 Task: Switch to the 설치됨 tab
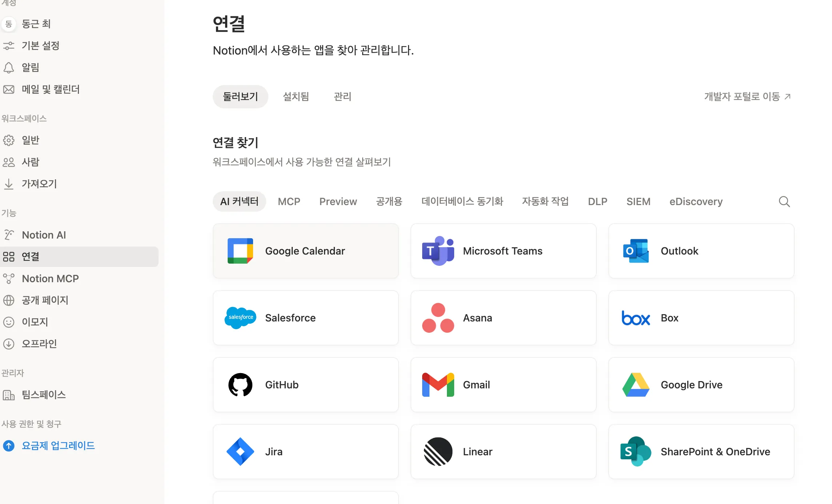[296, 96]
